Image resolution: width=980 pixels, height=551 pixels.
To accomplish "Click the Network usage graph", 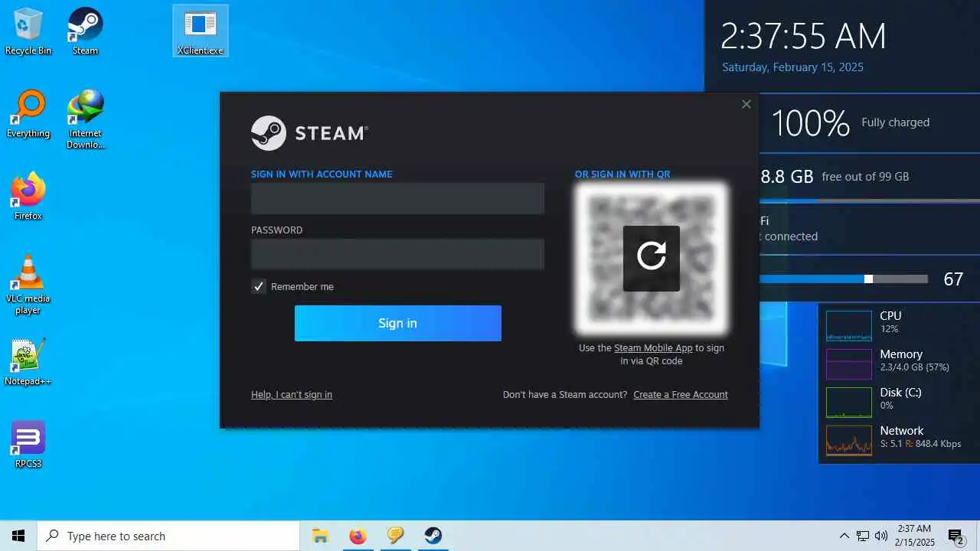I will click(849, 441).
